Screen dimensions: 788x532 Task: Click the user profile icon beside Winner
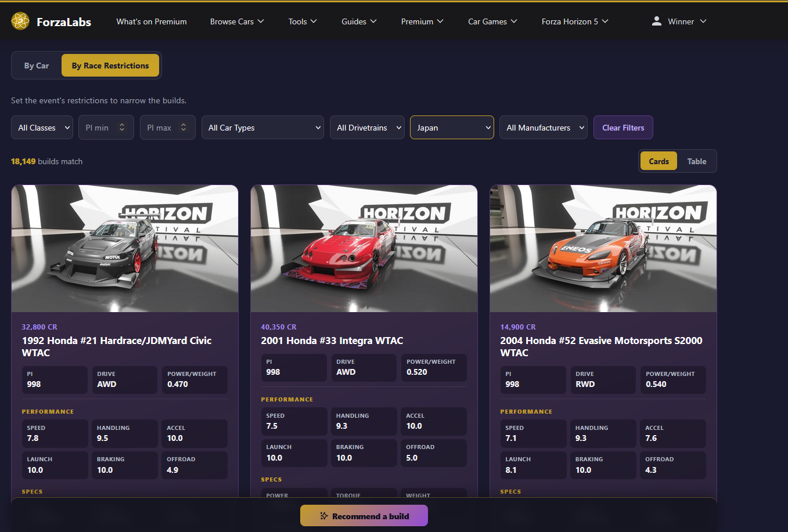657,21
